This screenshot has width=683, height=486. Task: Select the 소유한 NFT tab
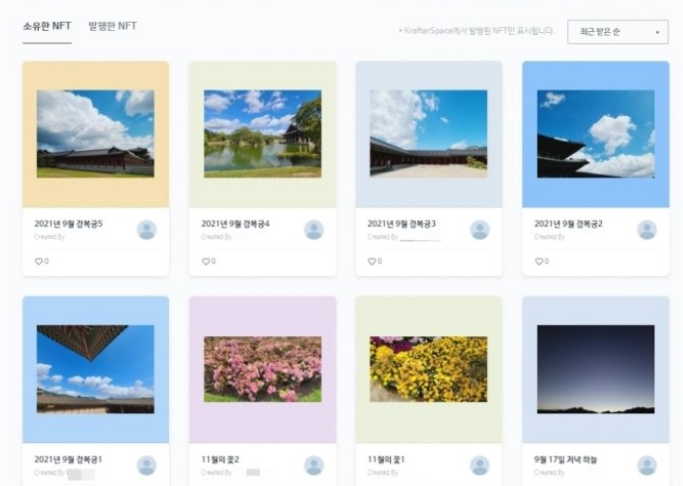(x=47, y=26)
